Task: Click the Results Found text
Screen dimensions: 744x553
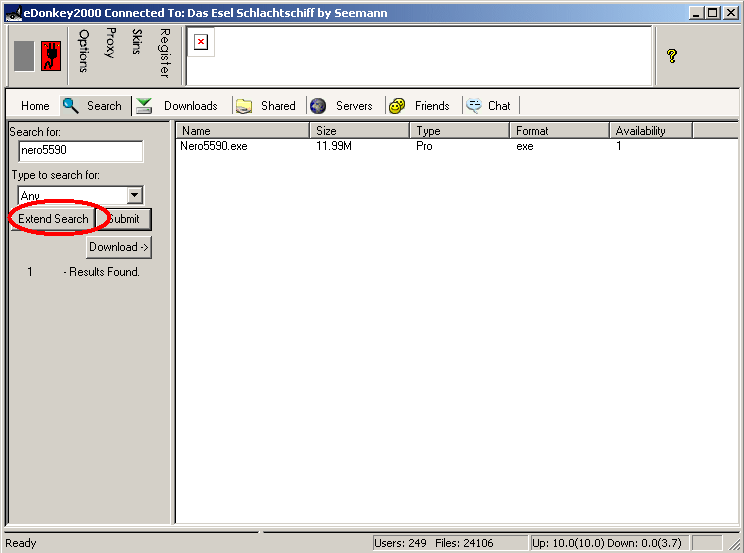Action: pos(102,272)
